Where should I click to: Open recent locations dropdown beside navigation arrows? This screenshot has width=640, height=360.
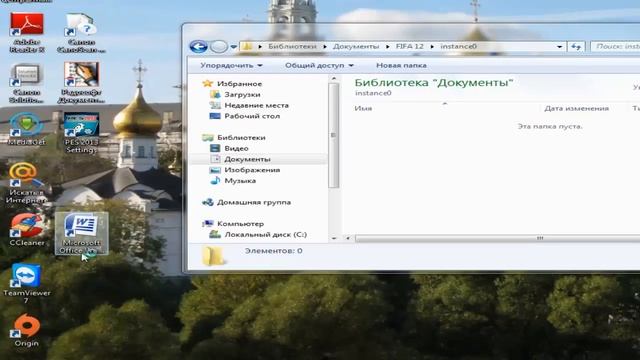pyautogui.click(x=233, y=47)
